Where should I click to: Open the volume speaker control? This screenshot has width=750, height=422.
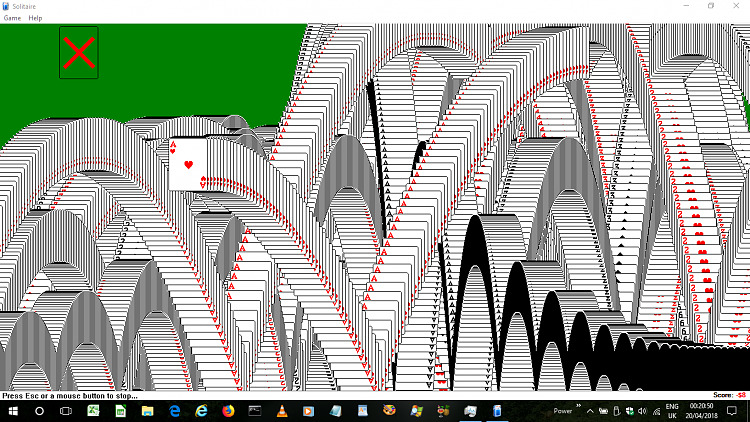tap(642, 411)
